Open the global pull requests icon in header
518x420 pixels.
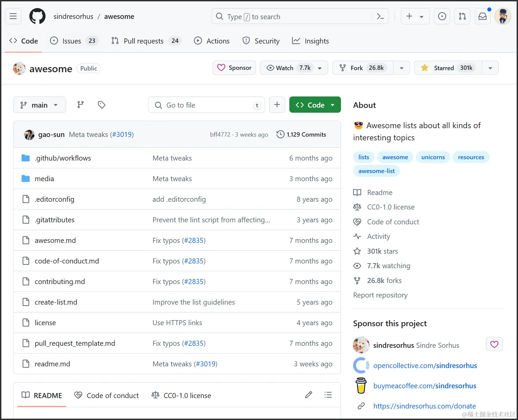[462, 16]
